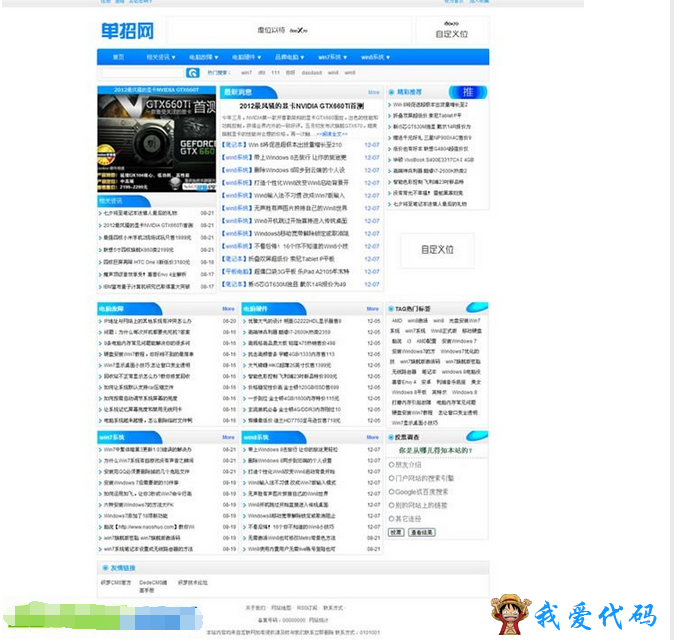Click the blue search button icon
This screenshot has height=640, width=674.
[193, 73]
